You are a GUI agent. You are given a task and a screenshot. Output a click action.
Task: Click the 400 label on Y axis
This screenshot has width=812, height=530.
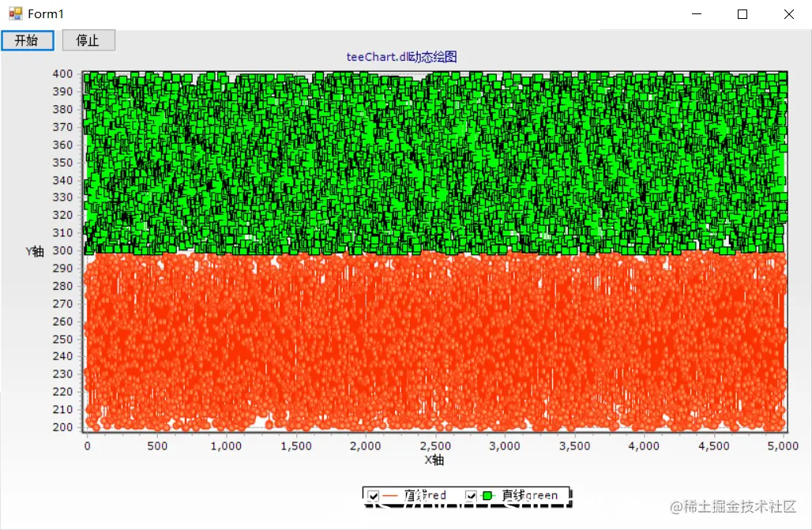coord(62,73)
